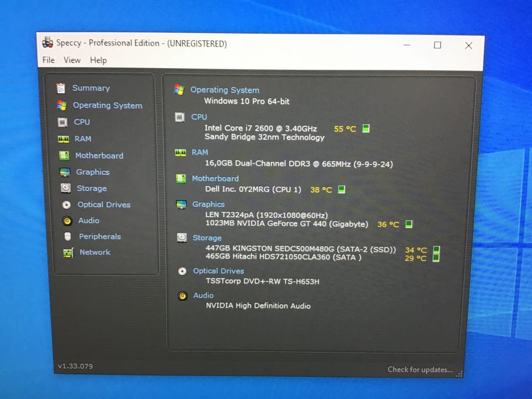Click the Kingston SSD 34 °C temperature indicator icon
This screenshot has height=399, width=532.
point(436,250)
